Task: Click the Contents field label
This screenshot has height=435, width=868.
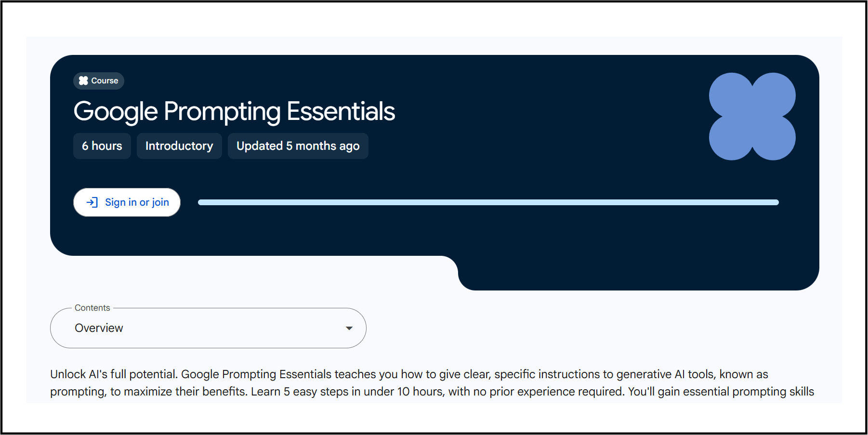Action: [x=92, y=308]
